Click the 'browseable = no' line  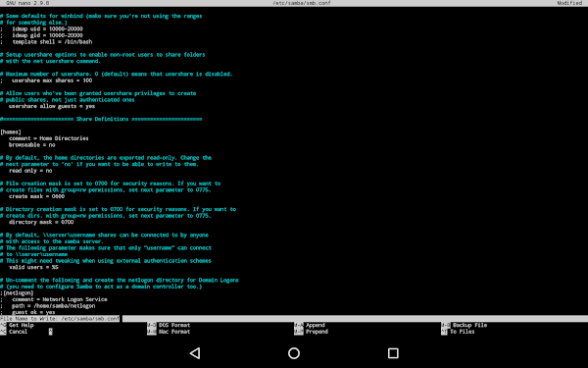32,145
